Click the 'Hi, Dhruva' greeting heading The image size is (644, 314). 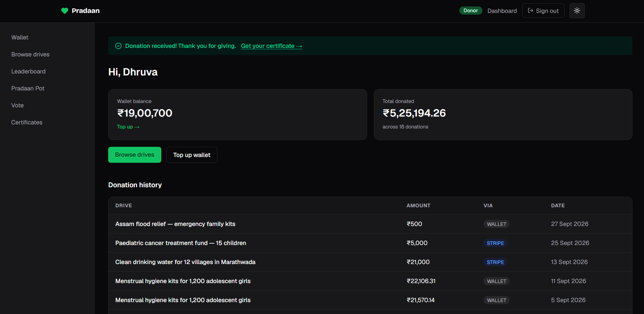133,72
